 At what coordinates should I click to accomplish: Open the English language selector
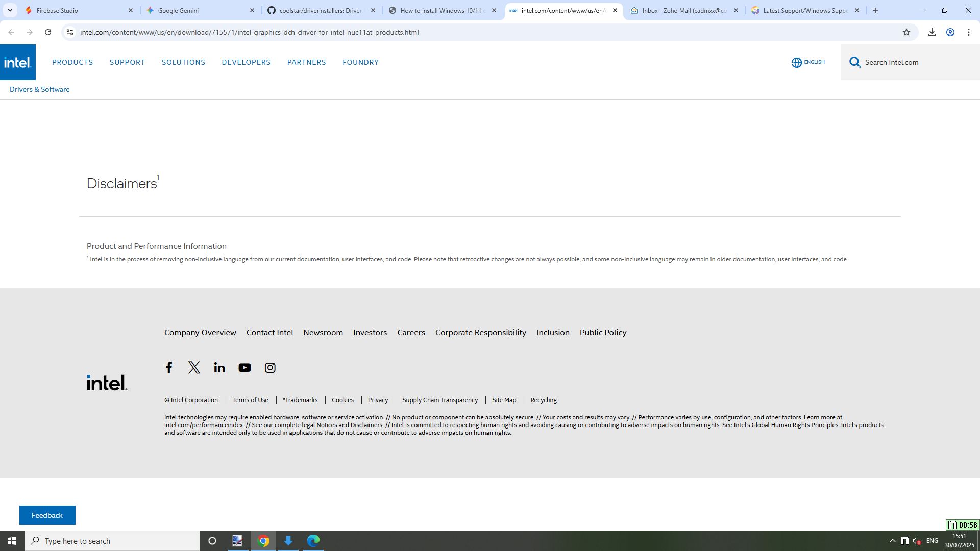coord(808,62)
